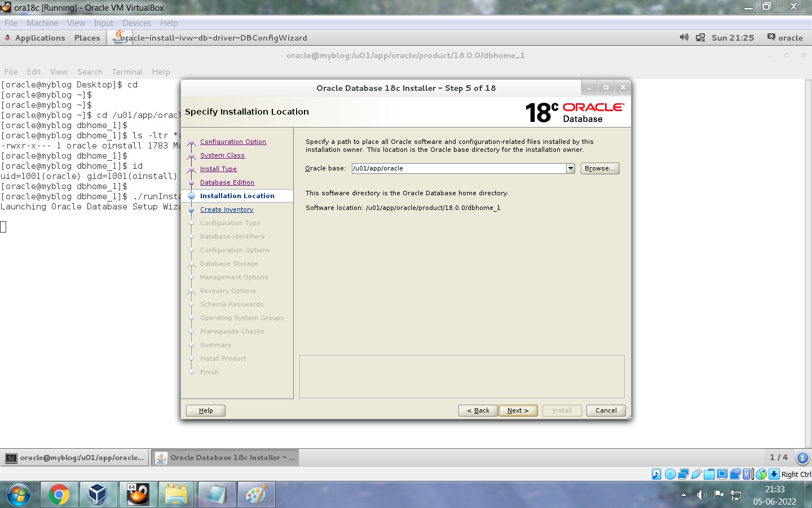Go to the System Class step
The height and width of the screenshot is (508, 812).
(x=222, y=155)
